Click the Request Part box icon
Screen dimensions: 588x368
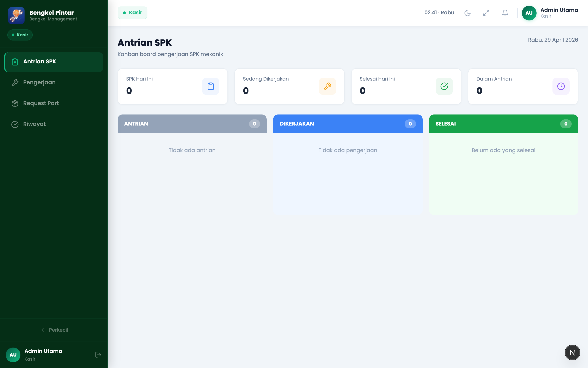(x=15, y=103)
